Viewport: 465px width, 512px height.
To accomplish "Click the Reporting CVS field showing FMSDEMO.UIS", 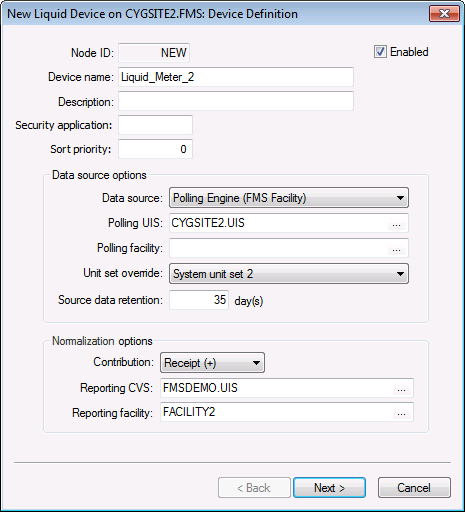I will (277, 388).
